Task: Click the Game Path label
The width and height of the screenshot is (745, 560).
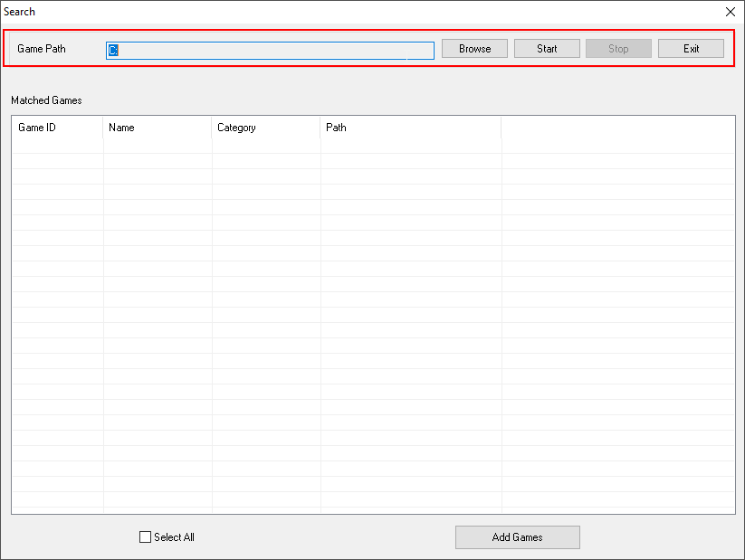Action: (x=42, y=49)
